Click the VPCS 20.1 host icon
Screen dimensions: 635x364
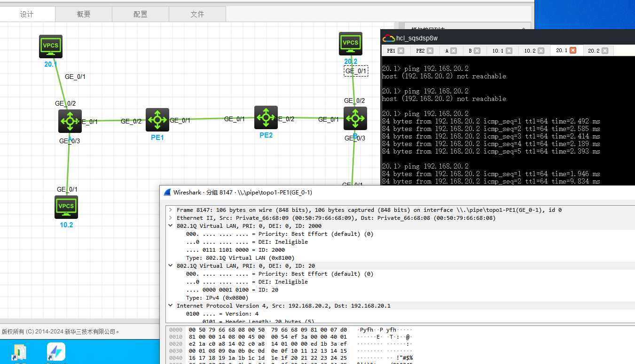51,46
